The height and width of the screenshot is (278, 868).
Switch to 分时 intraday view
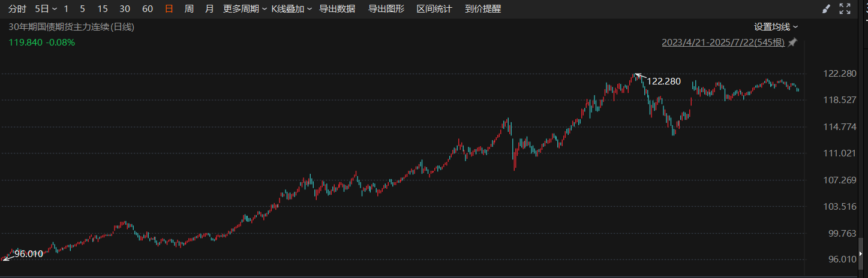(x=17, y=9)
